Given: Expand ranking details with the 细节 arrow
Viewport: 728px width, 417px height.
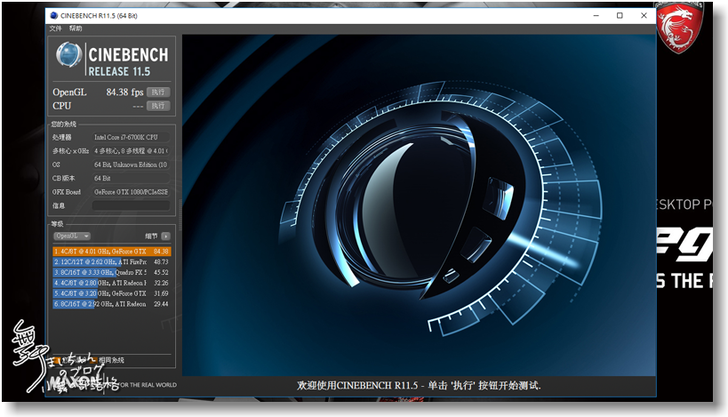Looking at the screenshot, I should tap(165, 235).
